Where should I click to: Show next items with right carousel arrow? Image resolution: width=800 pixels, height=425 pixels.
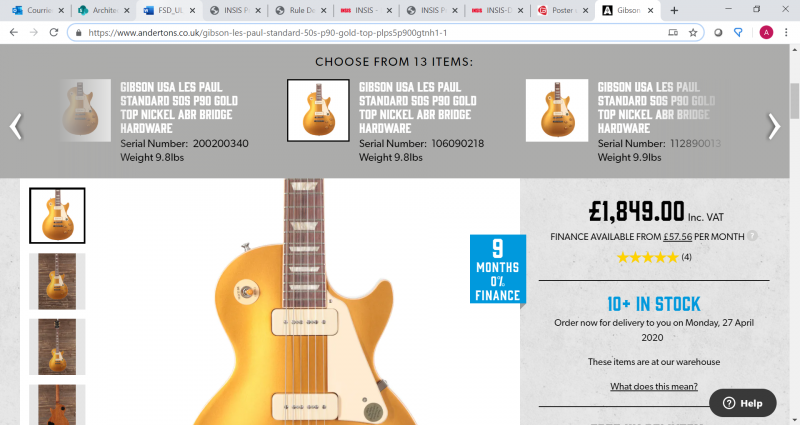point(774,127)
